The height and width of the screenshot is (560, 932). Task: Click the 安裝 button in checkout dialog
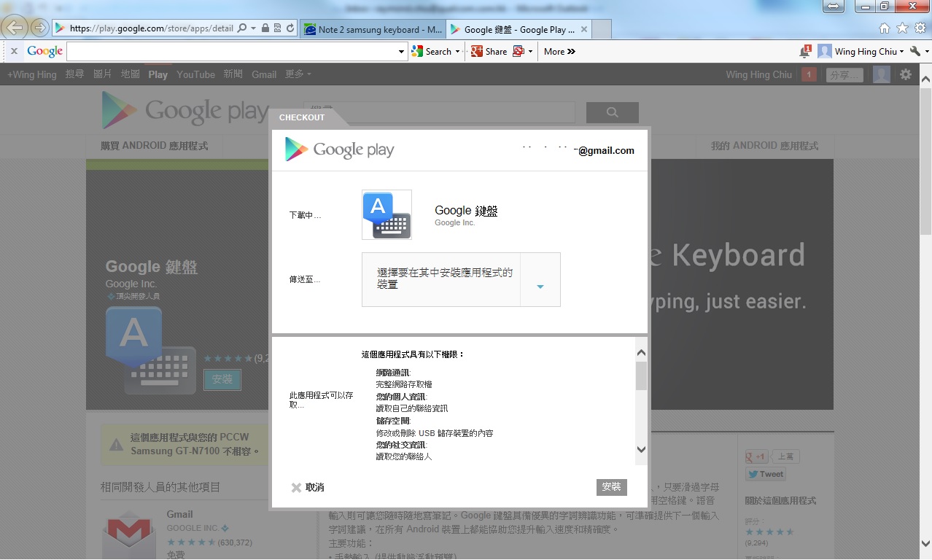611,487
